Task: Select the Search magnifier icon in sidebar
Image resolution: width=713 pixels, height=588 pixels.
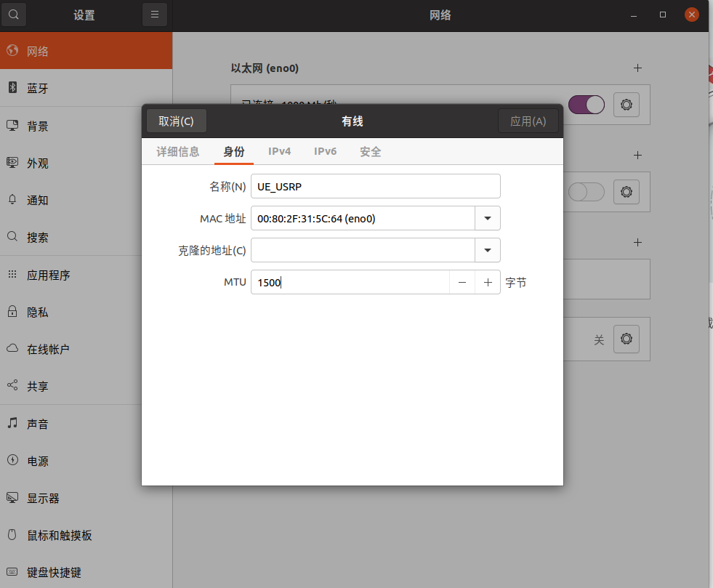Action: pyautogui.click(x=13, y=236)
